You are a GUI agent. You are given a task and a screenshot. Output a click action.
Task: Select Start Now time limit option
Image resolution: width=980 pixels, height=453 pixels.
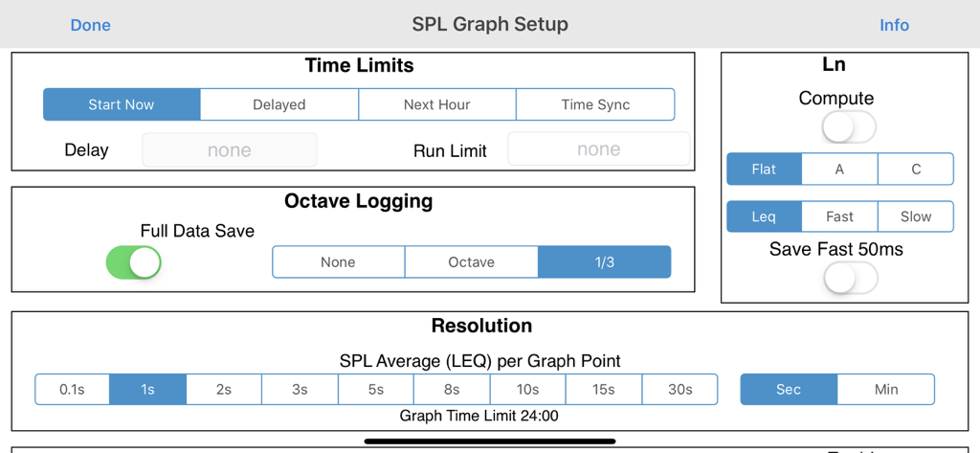[x=122, y=104]
